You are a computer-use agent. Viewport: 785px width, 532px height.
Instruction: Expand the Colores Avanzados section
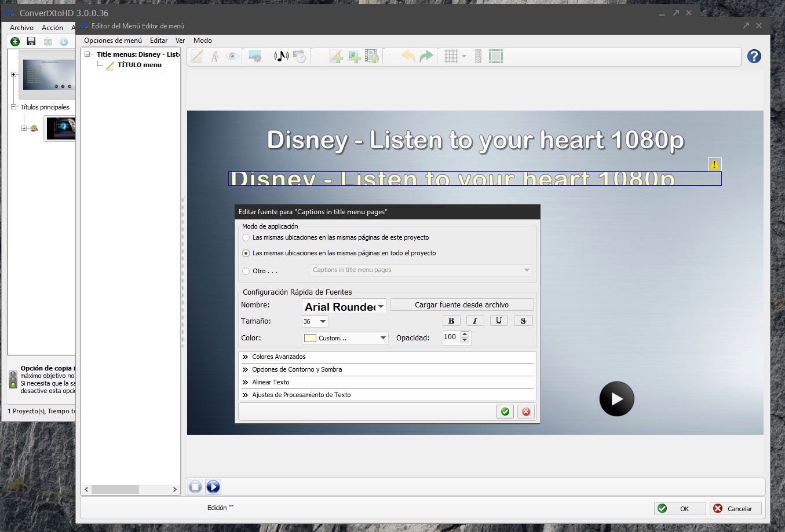[x=387, y=357]
